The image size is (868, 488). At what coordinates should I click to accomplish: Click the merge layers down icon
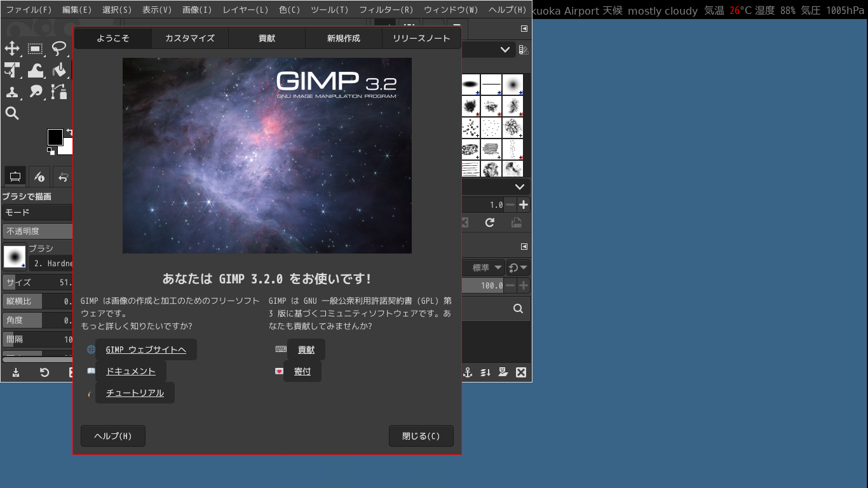coord(486,372)
